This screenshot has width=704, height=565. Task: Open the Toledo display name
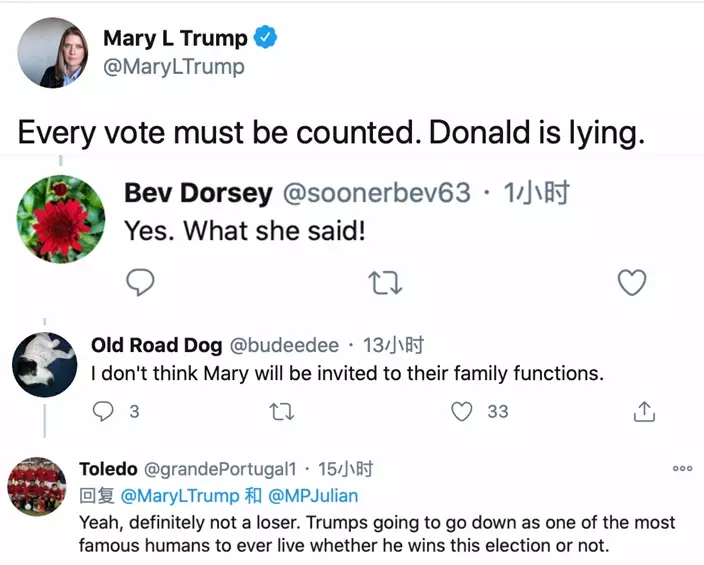tap(106, 468)
